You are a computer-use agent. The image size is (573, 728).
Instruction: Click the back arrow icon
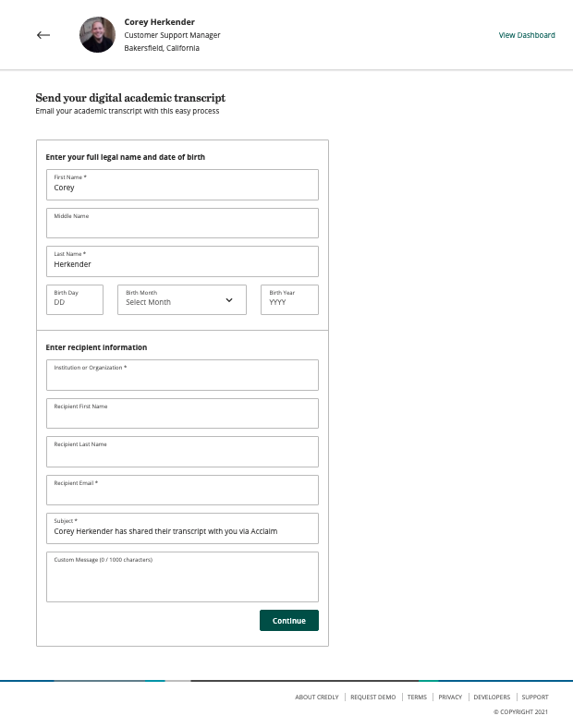point(43,35)
